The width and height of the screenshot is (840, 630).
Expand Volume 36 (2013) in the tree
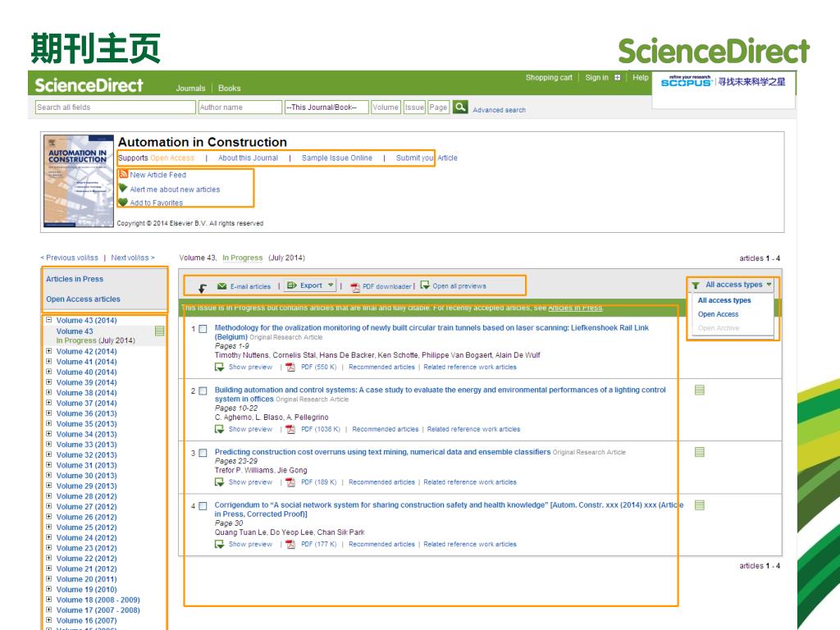pos(48,413)
